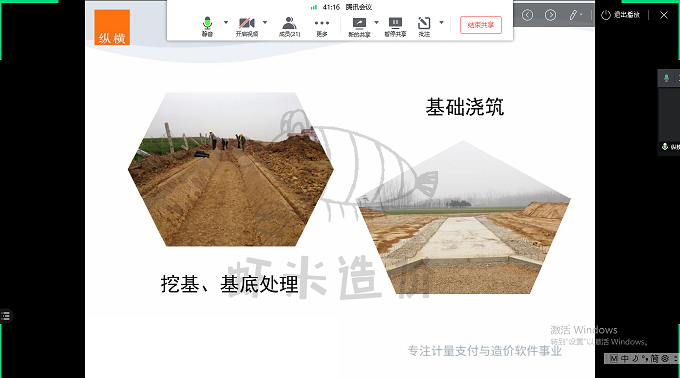Image resolution: width=680 pixels, height=378 pixels.
Task: Open the More (更多) options menu
Action: pos(322,26)
